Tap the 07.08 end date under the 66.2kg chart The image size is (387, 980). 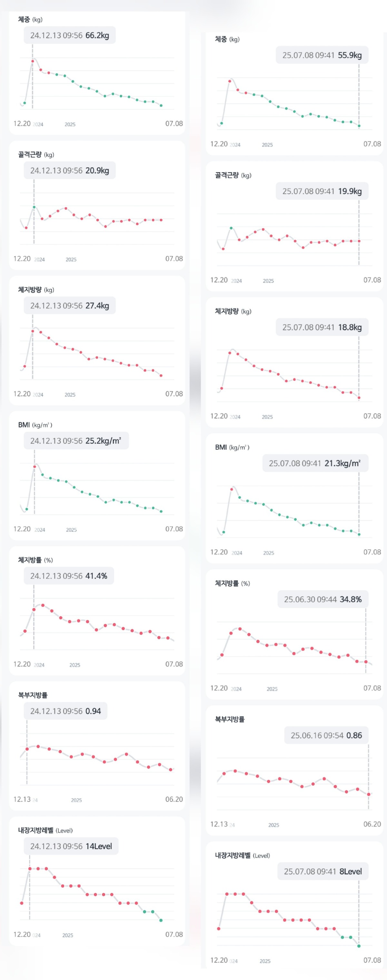pyautogui.click(x=174, y=124)
